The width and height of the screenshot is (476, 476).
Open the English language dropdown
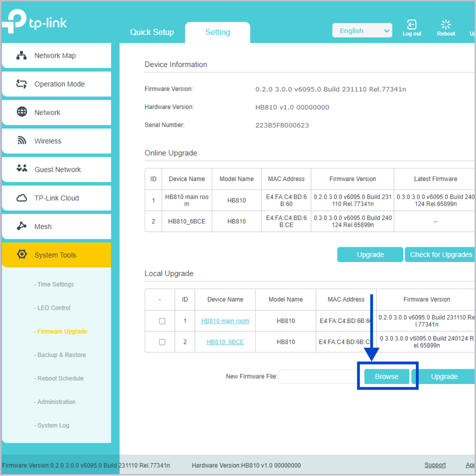click(362, 31)
